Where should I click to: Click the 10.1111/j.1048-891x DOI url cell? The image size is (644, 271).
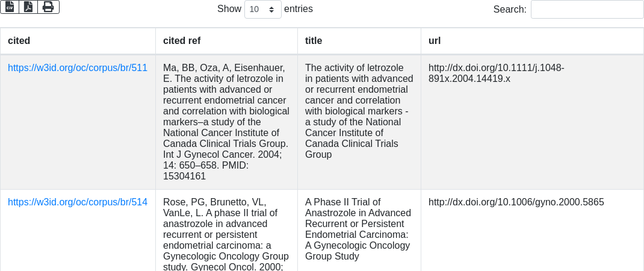coord(496,73)
